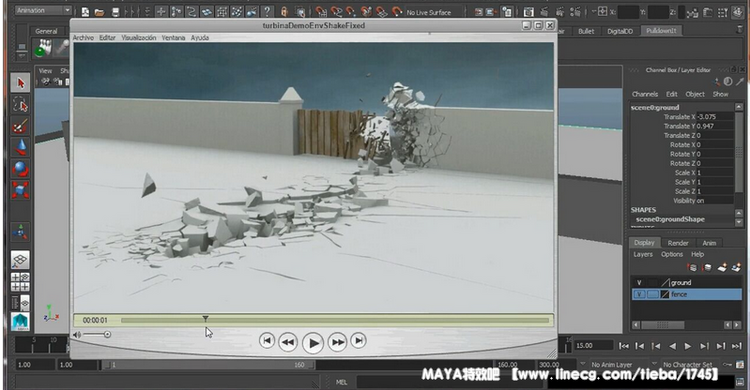The width and height of the screenshot is (750, 390).
Task: Select the Rotate tool sphere icon
Action: point(20,169)
